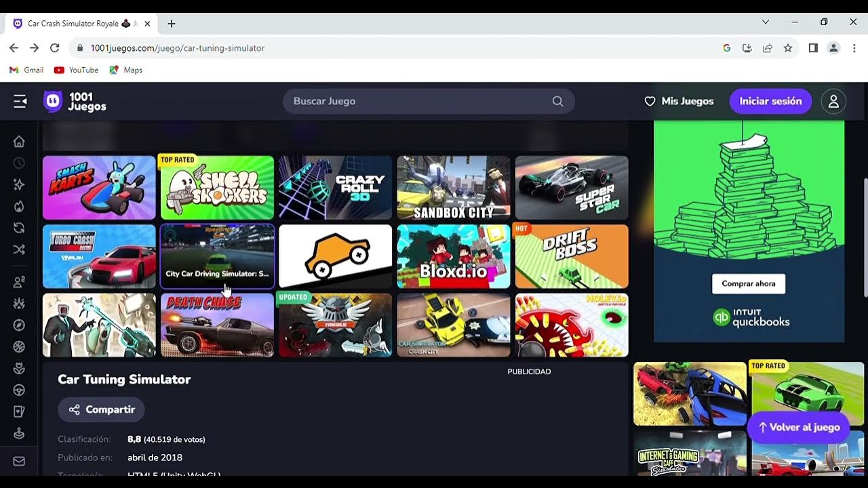Open the mail envelope icon in sidebar

click(19, 461)
